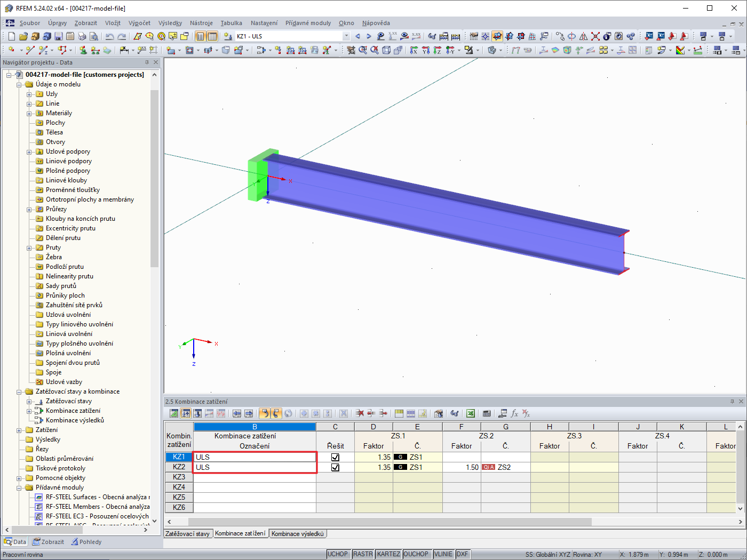Expand the Materiály tree node
This screenshot has height=560, width=747.
coord(29,113)
